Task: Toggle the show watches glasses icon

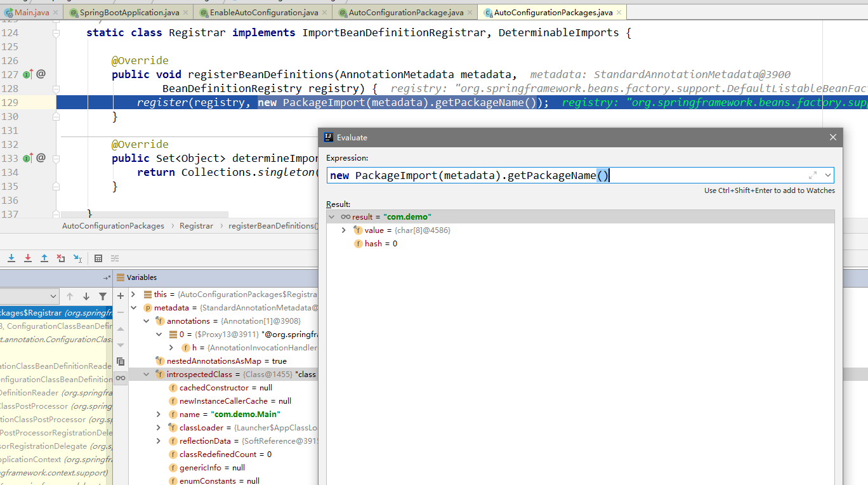Action: pos(121,378)
